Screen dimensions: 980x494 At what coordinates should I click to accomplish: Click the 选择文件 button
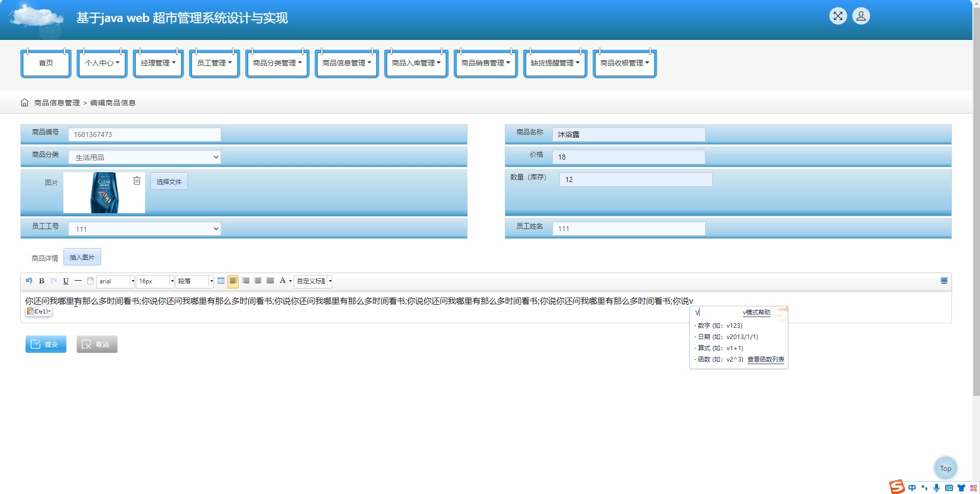[169, 182]
